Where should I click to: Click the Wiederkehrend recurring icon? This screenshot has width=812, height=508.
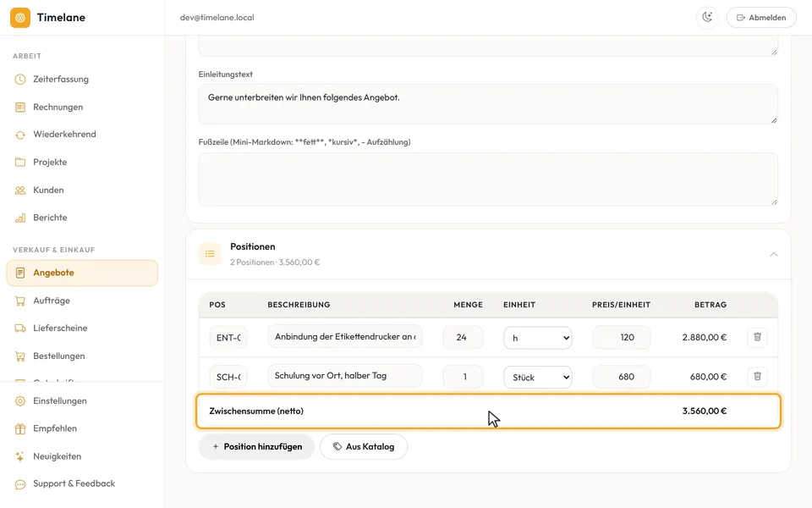pyautogui.click(x=20, y=135)
